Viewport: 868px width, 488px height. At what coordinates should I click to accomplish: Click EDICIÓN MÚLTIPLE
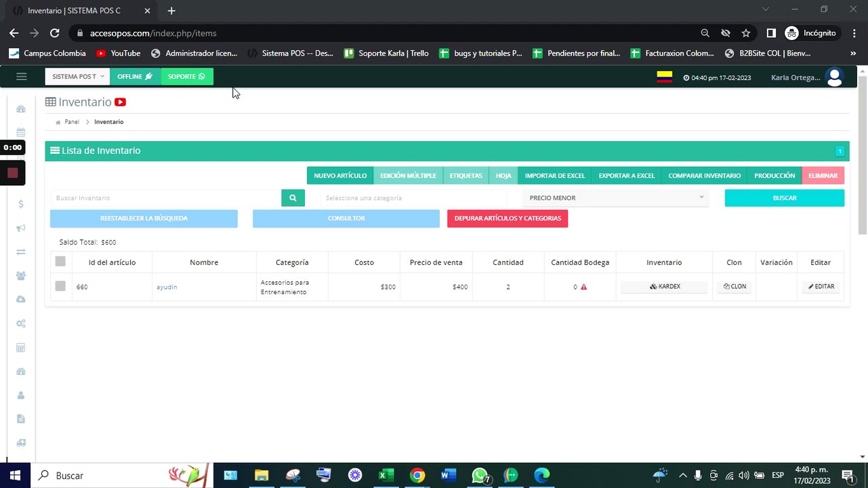point(408,176)
